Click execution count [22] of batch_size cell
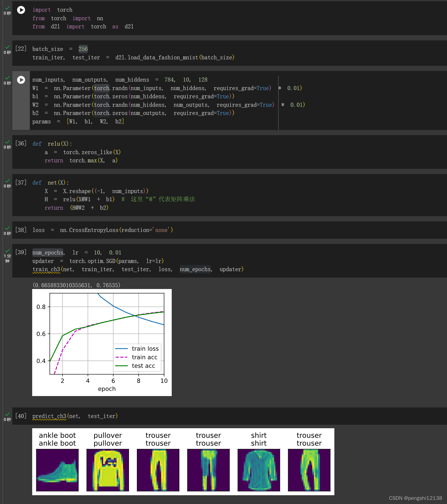447x504 pixels. click(21, 49)
